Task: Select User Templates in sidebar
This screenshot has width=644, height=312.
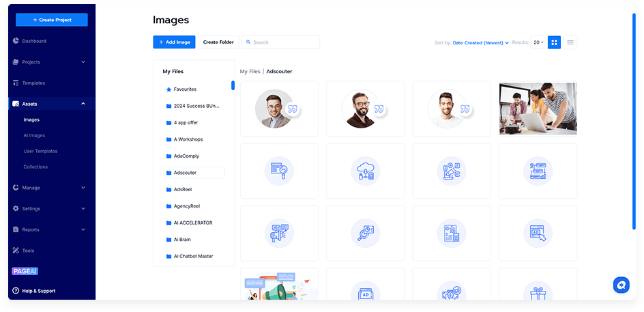Action: pos(40,151)
